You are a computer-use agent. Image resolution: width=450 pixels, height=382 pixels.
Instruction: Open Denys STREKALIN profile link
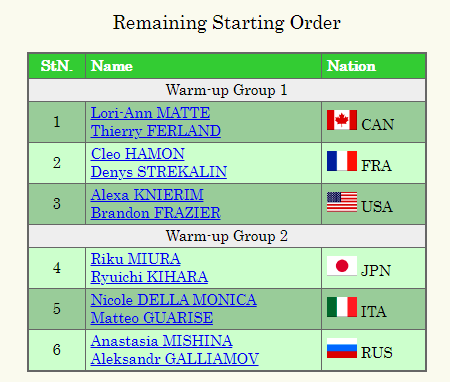tap(159, 172)
